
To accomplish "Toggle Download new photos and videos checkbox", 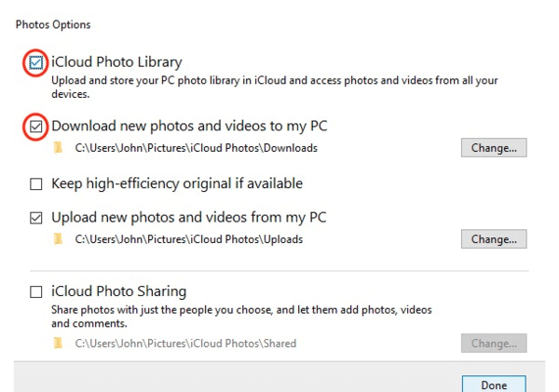I will coord(35,127).
